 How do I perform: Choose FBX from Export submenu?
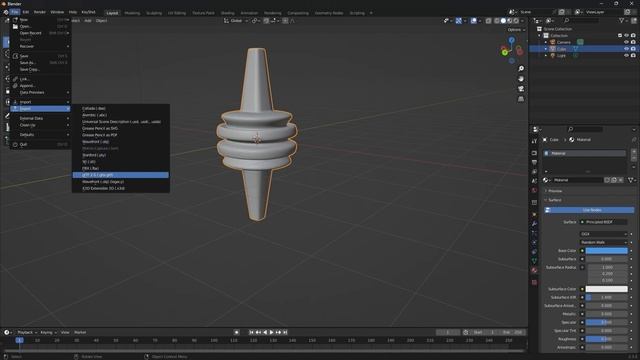[120, 168]
